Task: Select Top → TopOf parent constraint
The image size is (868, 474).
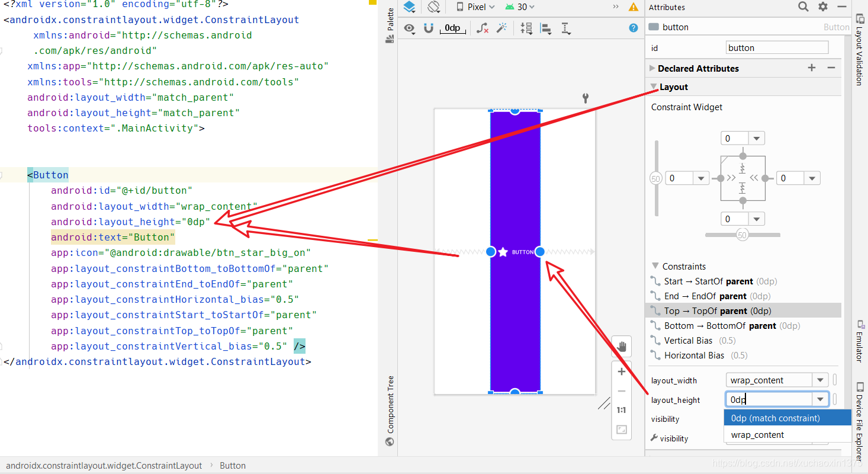Action: point(743,311)
